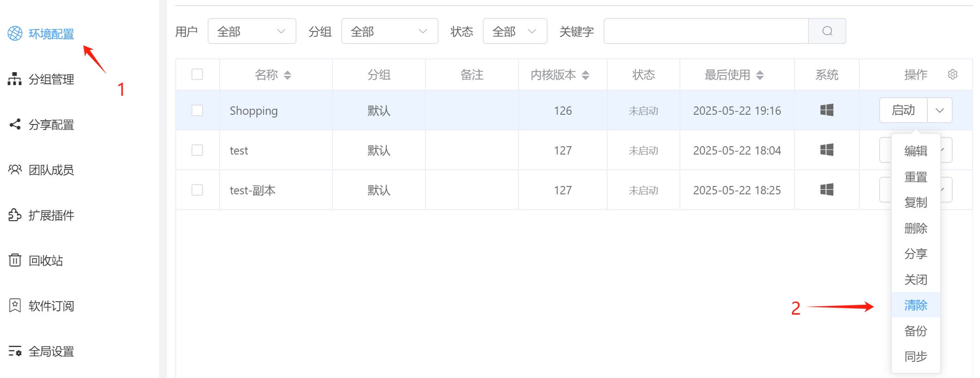This screenshot has height=378, width=980.
Task: Click the 全局设置 settings icon
Action: [x=15, y=351]
